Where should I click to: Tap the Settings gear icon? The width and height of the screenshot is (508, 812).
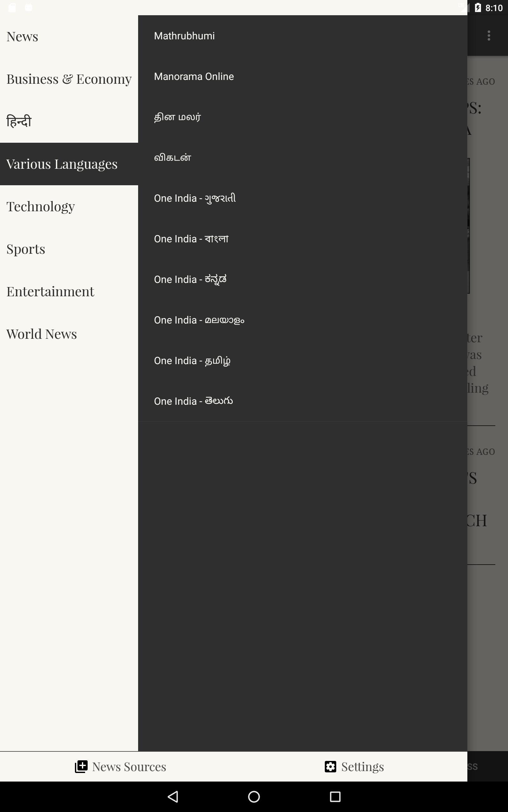coord(330,767)
